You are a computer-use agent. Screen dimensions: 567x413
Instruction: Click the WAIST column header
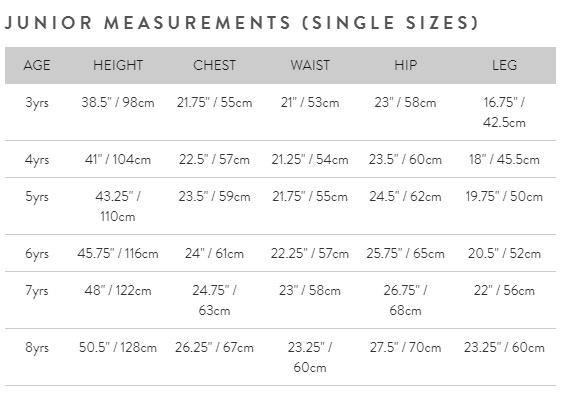[310, 65]
